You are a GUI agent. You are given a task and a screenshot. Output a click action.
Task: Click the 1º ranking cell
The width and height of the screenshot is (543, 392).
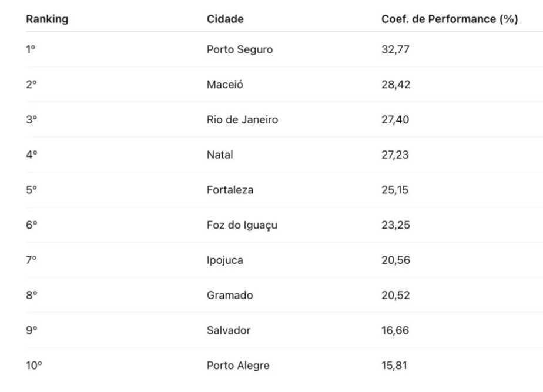point(31,49)
